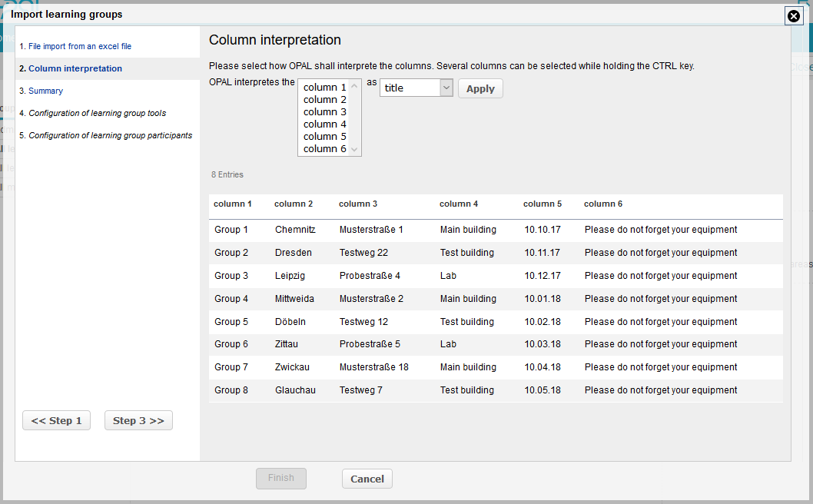813x504 pixels.
Task: Select column 1 in the column list
Action: pos(324,88)
